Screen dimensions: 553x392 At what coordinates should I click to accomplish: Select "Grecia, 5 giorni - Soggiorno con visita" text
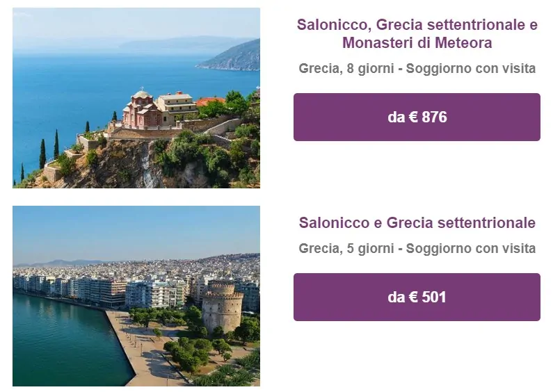pyautogui.click(x=417, y=248)
